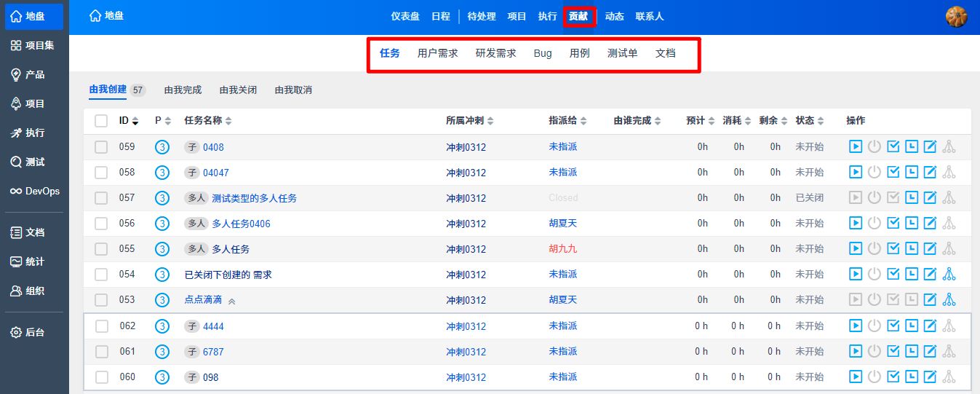
Task: Toggle the select-all checkbox in table header
Action: tap(101, 121)
